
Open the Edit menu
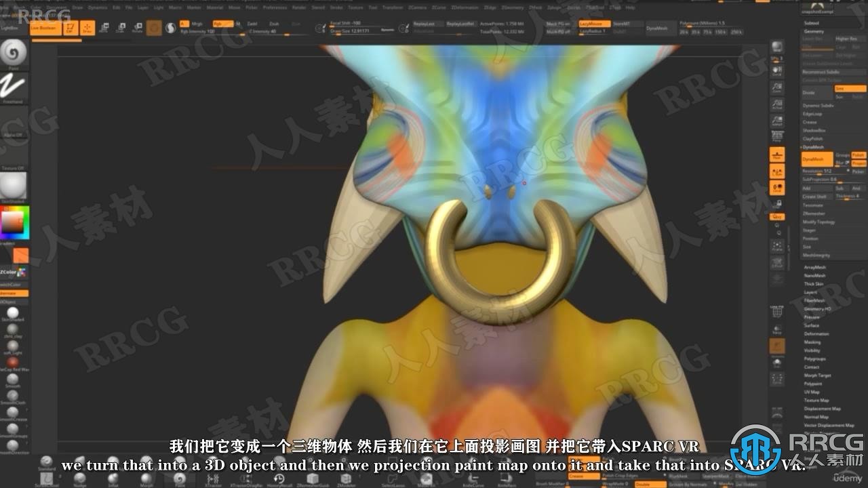(x=117, y=7)
